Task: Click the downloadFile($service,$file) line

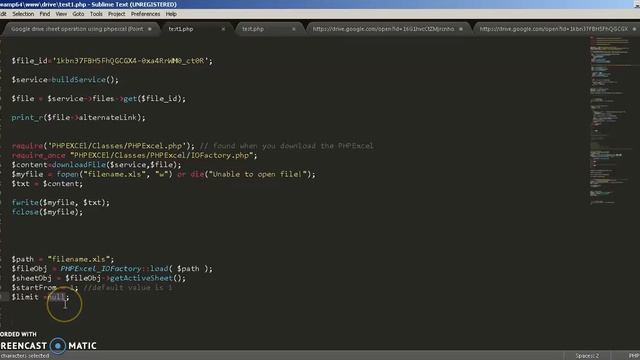Action: (x=96, y=164)
